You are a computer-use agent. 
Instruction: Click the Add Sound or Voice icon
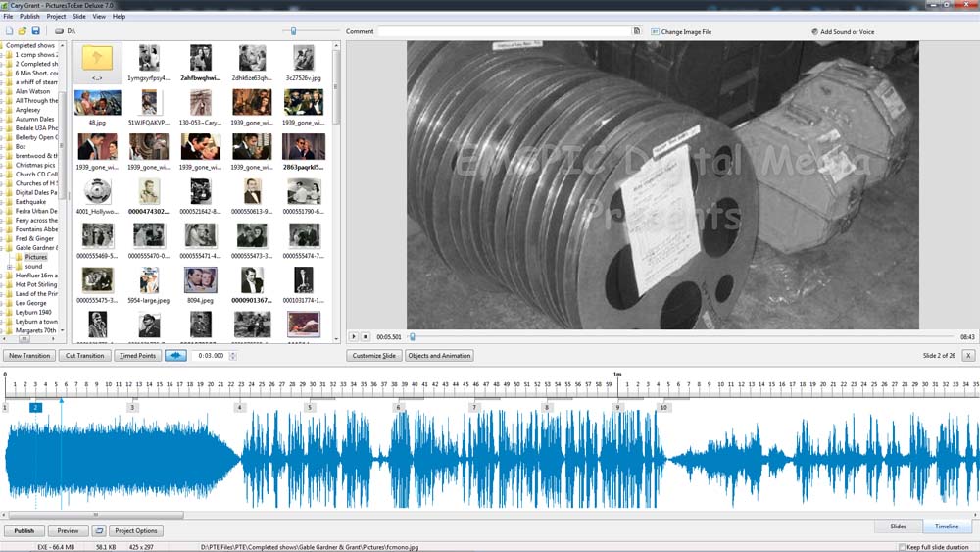(814, 32)
